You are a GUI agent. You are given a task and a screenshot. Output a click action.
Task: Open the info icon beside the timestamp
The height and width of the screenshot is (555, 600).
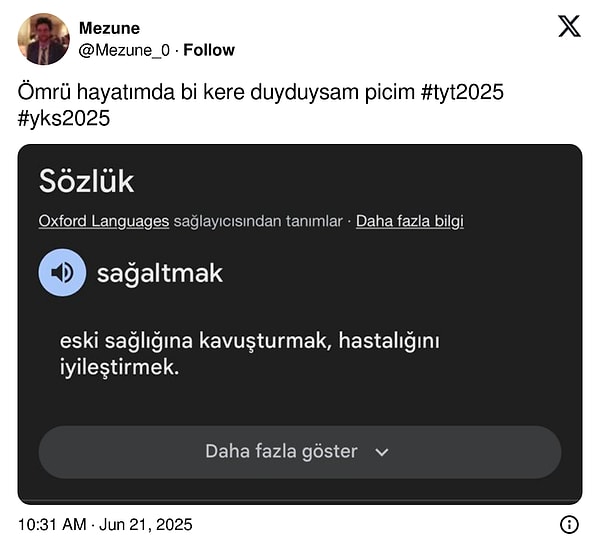click(x=568, y=524)
